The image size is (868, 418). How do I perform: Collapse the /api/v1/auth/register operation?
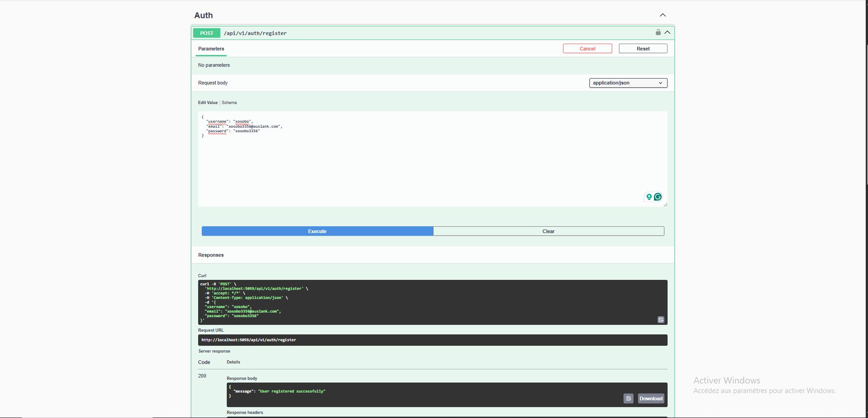667,32
